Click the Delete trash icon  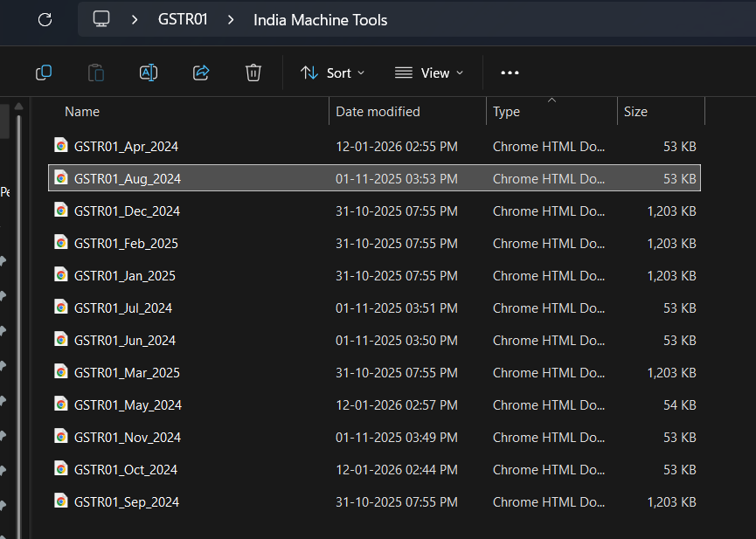[253, 73]
